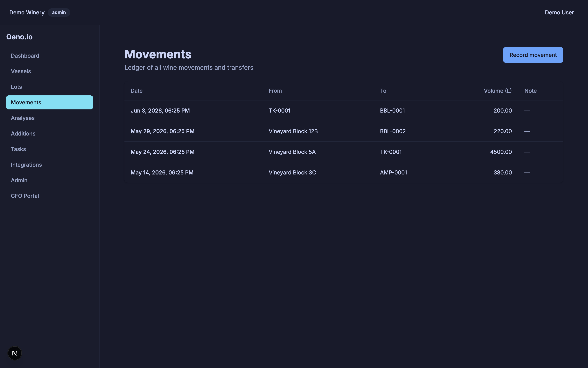Click the BBL-0002 destination
588x368 pixels.
pyautogui.click(x=393, y=131)
